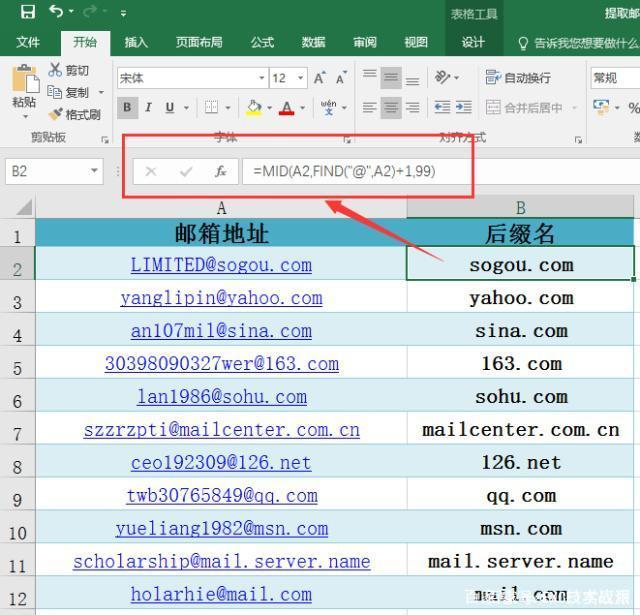Image resolution: width=640 pixels, height=615 pixels.
Task: Click the 粘贴 paste icon
Action: click(x=25, y=78)
